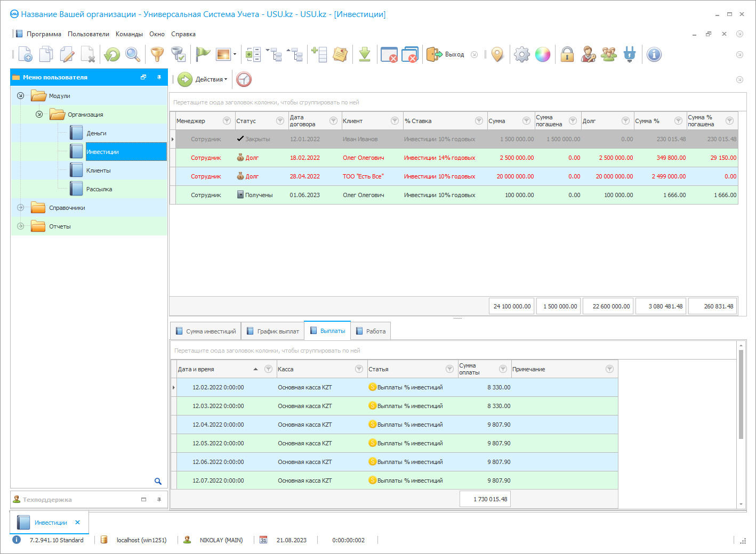Click the color wheel theme icon
Image resolution: width=756 pixels, height=554 pixels.
pyautogui.click(x=543, y=54)
